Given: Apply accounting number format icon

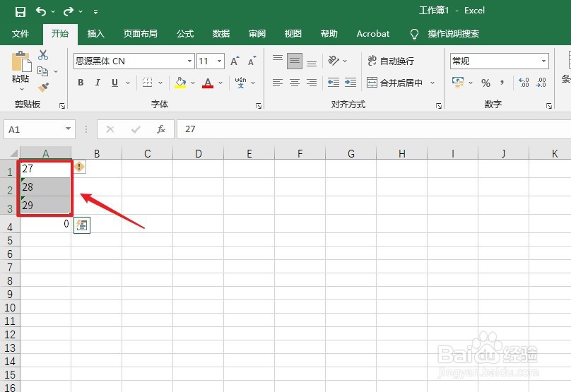Looking at the screenshot, I should pyautogui.click(x=458, y=83).
